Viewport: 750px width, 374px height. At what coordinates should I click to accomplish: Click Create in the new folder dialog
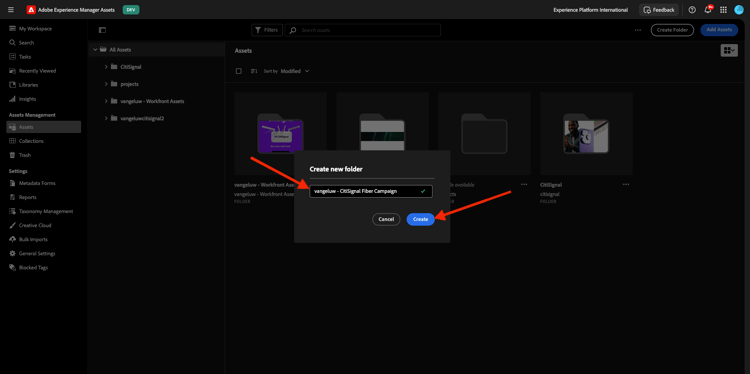420,219
